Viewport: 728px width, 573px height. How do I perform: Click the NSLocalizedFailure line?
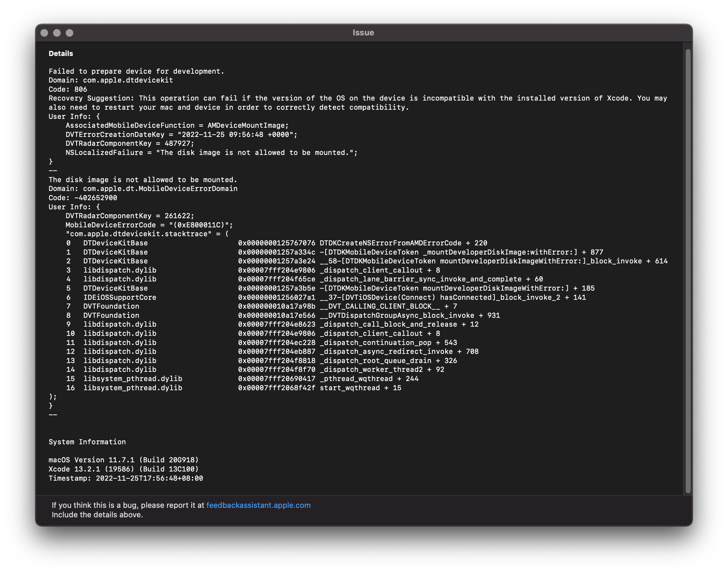211,152
